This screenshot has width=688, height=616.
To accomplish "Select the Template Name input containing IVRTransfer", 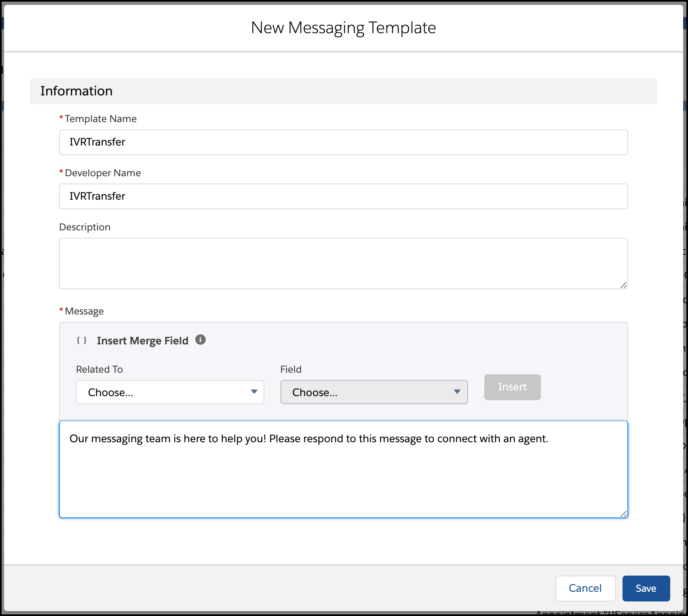I will coord(343,142).
